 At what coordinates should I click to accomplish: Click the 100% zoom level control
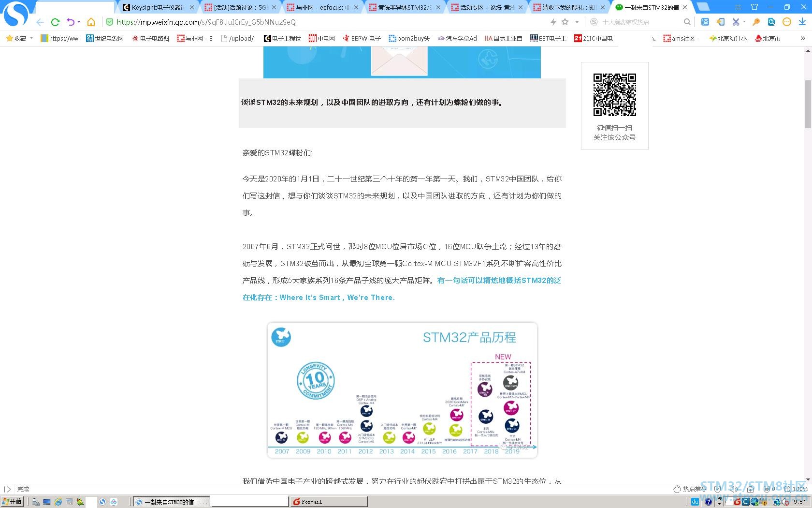796,489
